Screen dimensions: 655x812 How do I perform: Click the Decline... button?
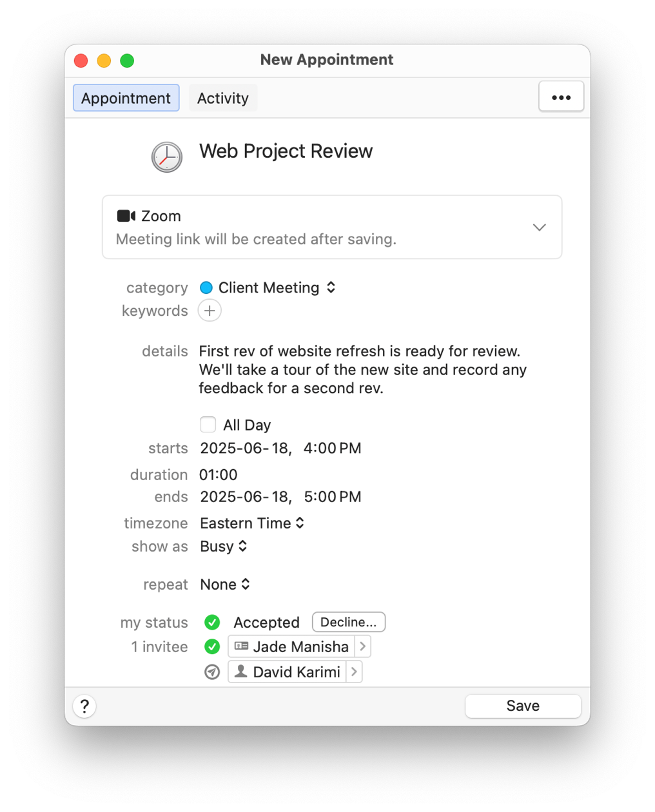349,622
